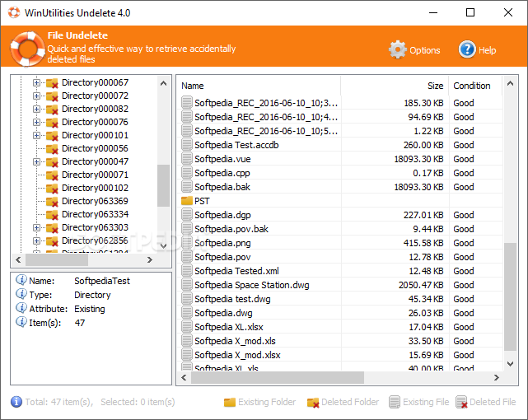The image size is (528, 420).
Task: Select the Softpedia test.dwg file row
Action: click(x=339, y=299)
